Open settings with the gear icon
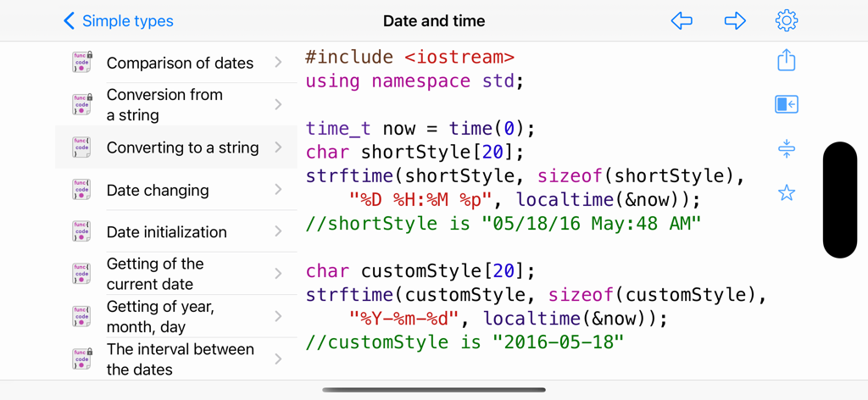Image resolution: width=868 pixels, height=400 pixels. [x=786, y=21]
